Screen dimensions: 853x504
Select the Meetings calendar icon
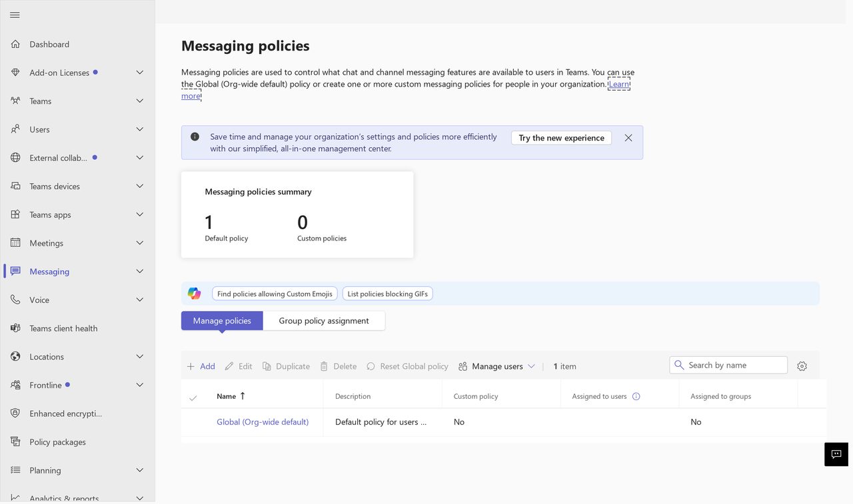(15, 243)
